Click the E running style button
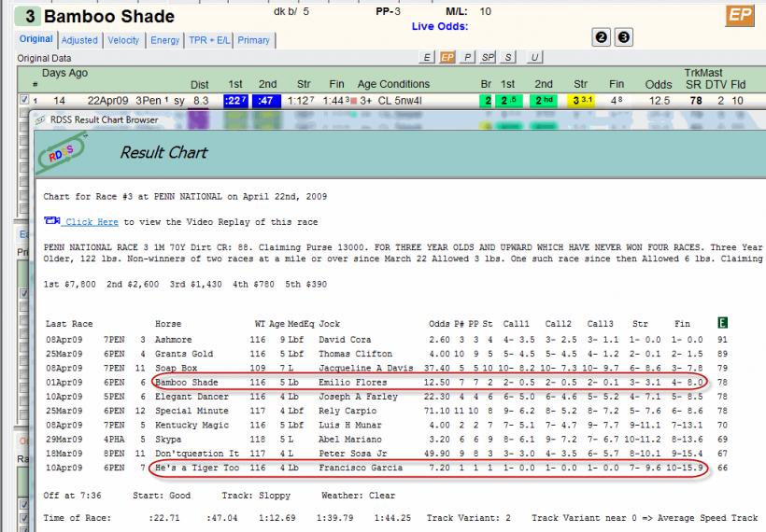The height and width of the screenshot is (532, 766). pos(427,58)
